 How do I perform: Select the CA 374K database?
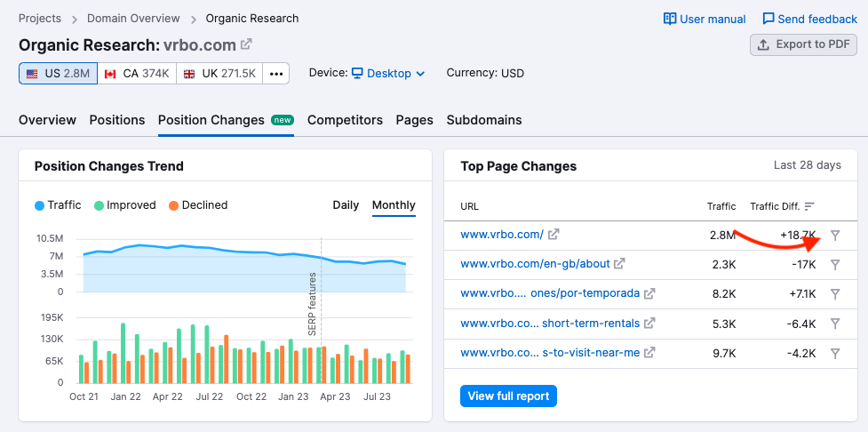(136, 74)
